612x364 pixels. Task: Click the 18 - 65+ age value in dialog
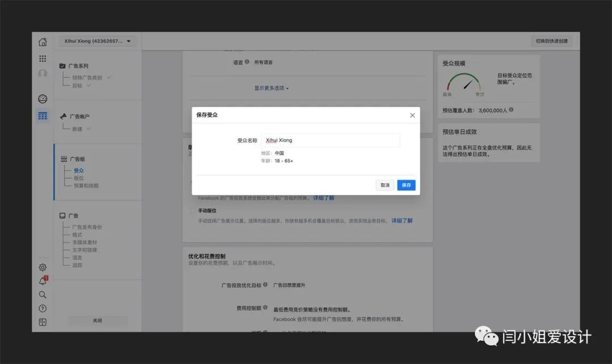pyautogui.click(x=284, y=161)
